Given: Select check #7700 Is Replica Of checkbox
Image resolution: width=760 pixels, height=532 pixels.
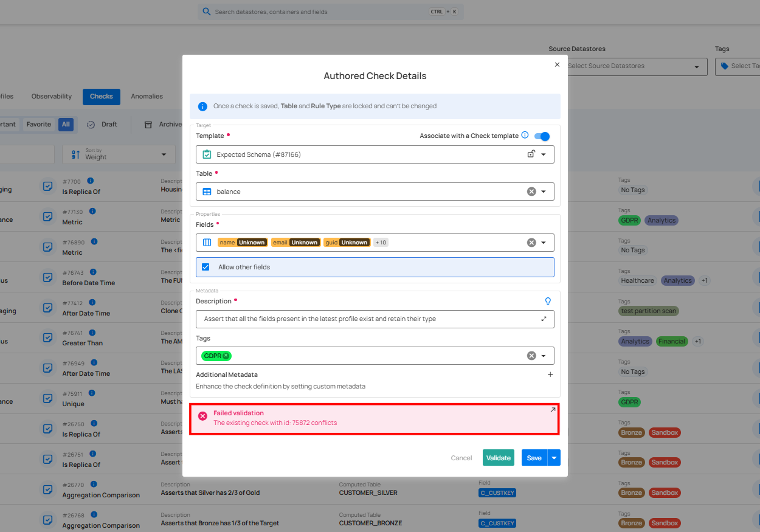Looking at the screenshot, I should [47, 186].
